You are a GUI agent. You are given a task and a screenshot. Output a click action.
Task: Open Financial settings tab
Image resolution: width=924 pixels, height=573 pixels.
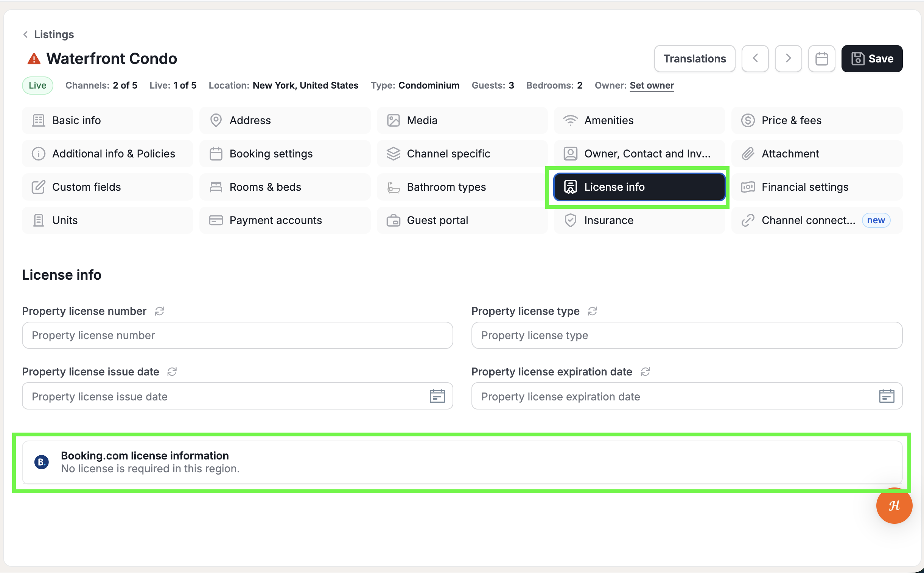click(817, 187)
